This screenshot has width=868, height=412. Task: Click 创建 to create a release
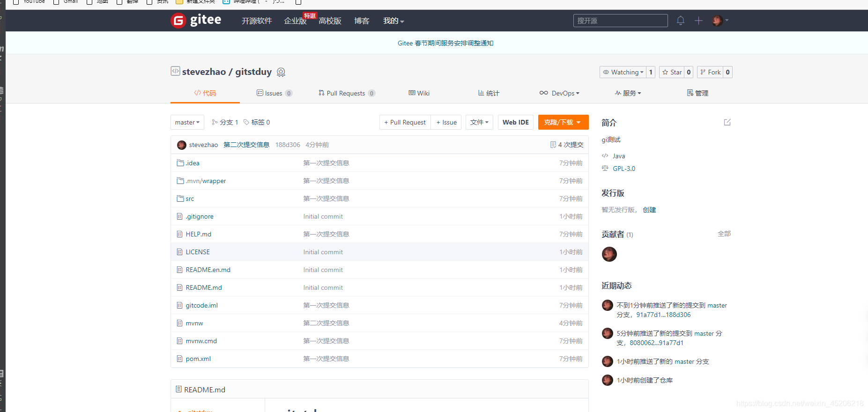pos(649,210)
